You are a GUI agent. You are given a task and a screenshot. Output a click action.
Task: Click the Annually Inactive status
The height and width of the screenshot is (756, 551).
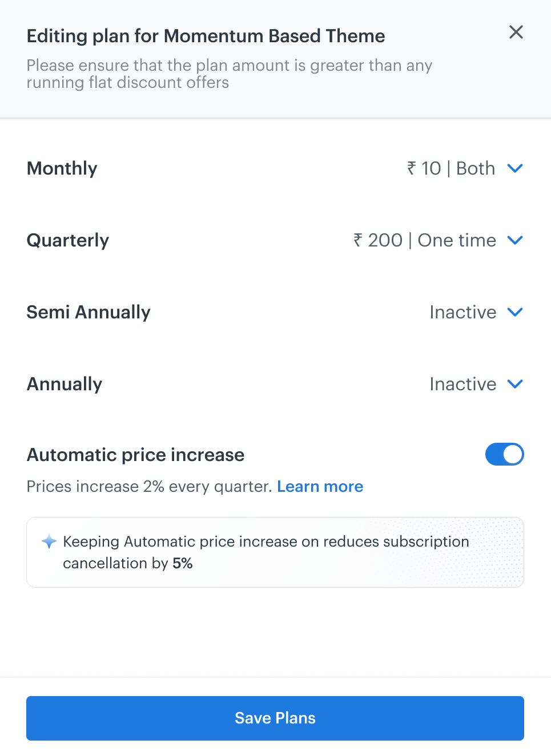coord(462,384)
